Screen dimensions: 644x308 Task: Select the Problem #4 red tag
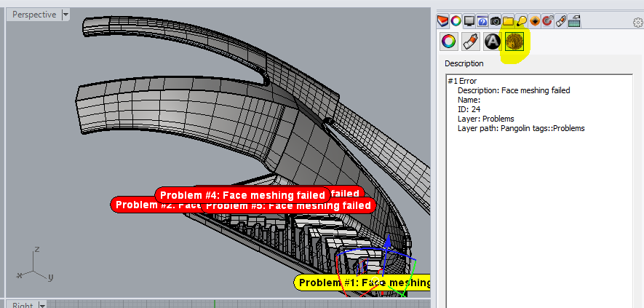[x=243, y=195]
